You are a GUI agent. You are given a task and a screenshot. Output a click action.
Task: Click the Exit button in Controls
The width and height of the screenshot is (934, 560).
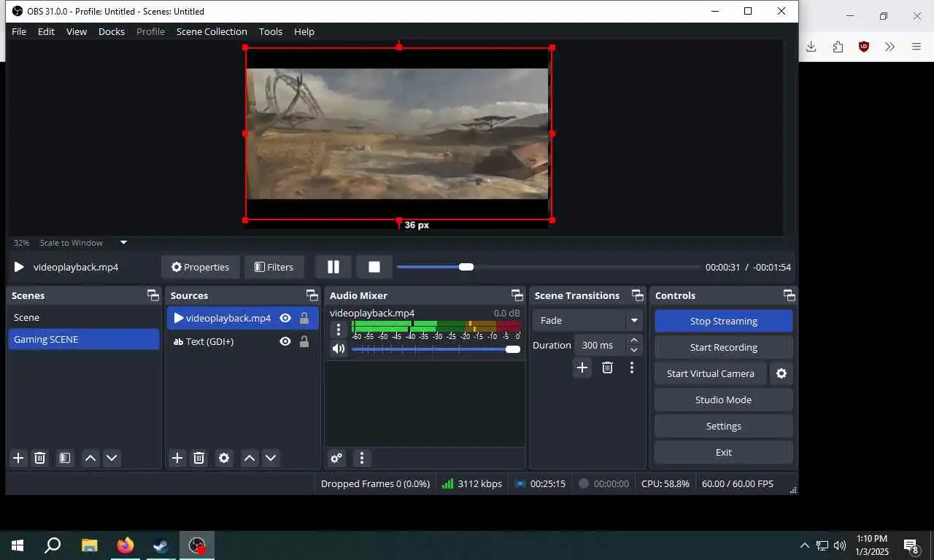click(724, 452)
